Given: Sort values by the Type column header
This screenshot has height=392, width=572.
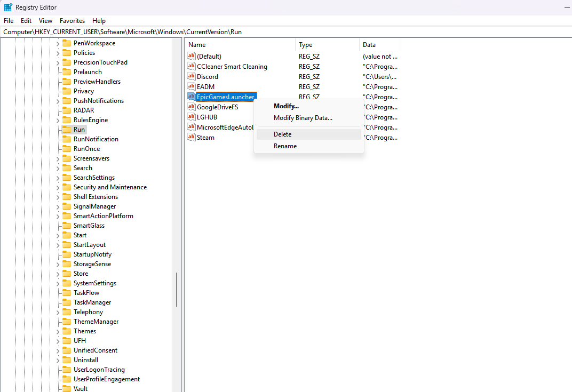Looking at the screenshot, I should pos(327,45).
